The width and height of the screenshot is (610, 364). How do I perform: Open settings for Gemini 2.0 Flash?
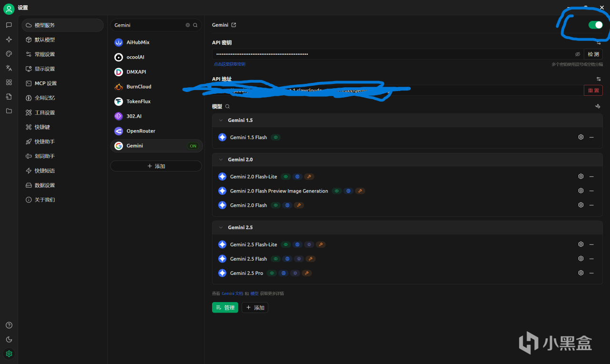(x=581, y=205)
